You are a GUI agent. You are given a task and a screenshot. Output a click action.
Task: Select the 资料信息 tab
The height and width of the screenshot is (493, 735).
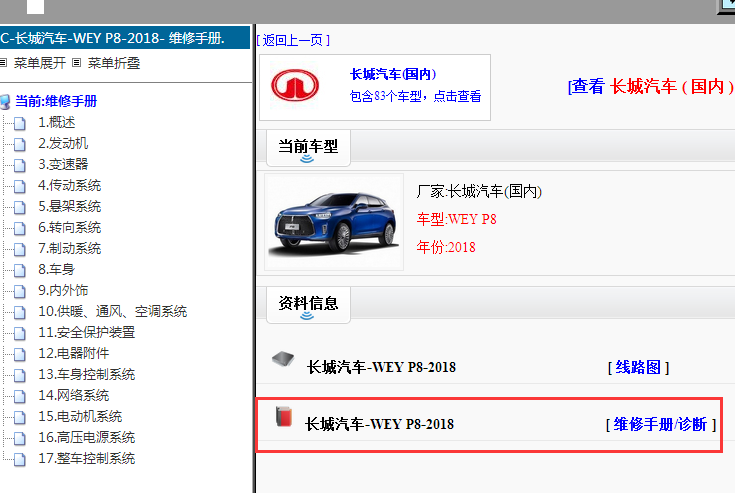[x=308, y=305]
